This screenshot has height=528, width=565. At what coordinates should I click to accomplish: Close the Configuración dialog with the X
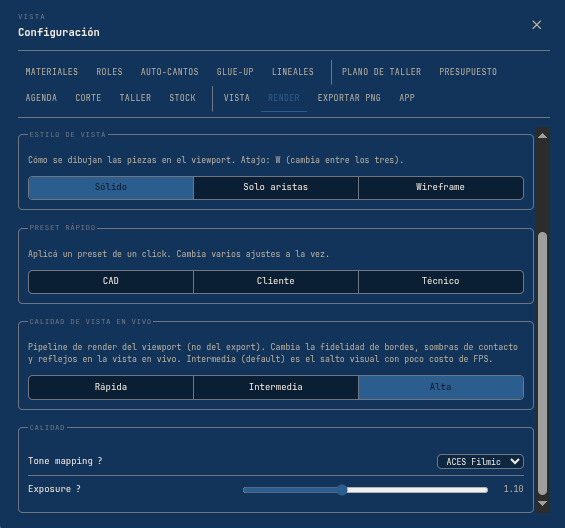click(x=537, y=25)
